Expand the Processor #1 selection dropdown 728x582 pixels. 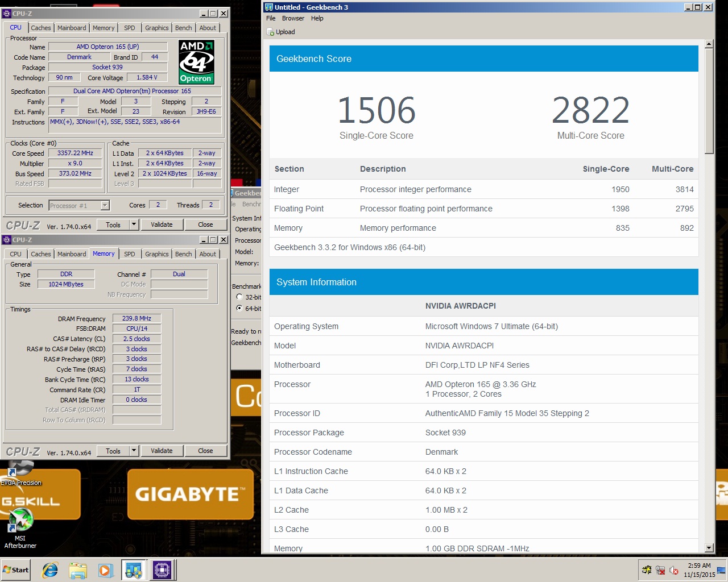[105, 205]
